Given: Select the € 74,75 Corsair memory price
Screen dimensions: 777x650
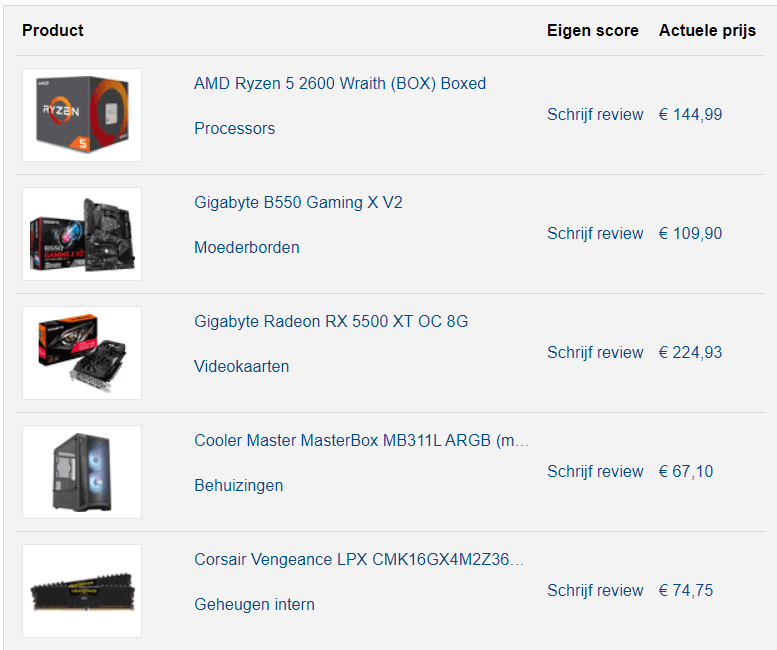Looking at the screenshot, I should [x=686, y=590].
